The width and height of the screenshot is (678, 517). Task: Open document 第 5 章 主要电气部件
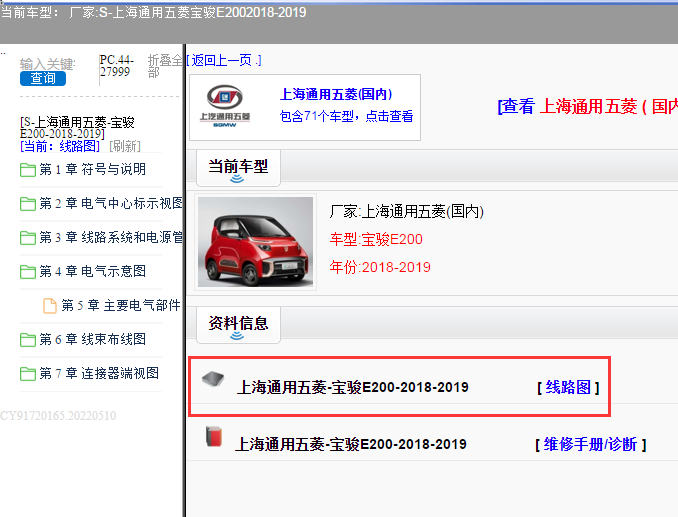[121, 305]
